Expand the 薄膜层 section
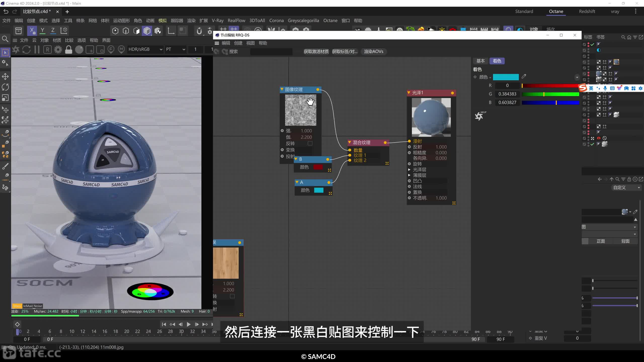 409,175
